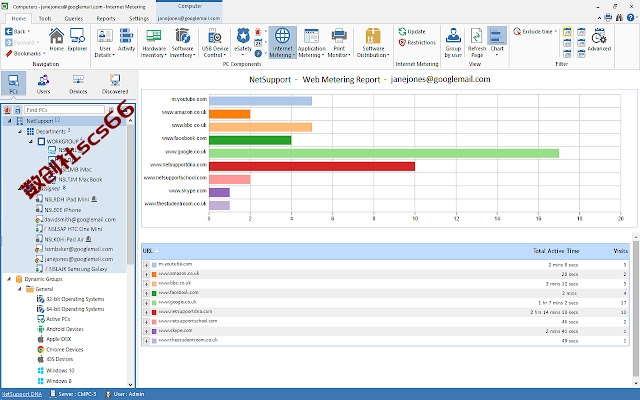Switch to Discovered view in sidebar

coord(115,83)
